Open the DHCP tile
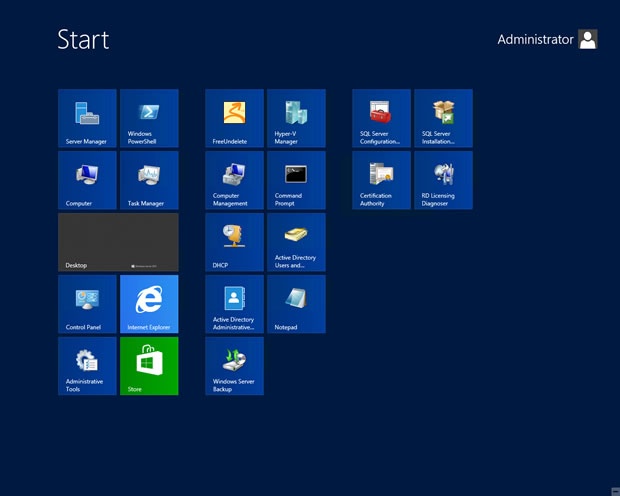The height and width of the screenshot is (496, 620). pos(234,242)
